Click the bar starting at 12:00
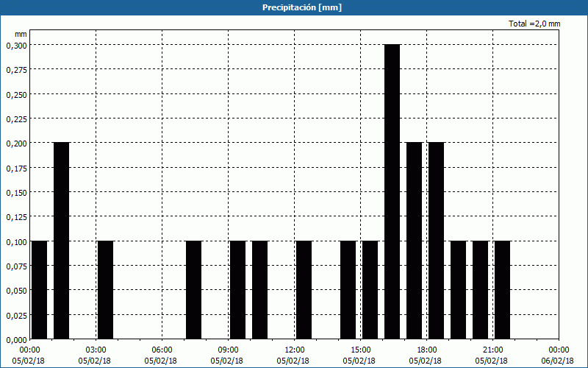The height and width of the screenshot is (368, 588). pyautogui.click(x=304, y=290)
